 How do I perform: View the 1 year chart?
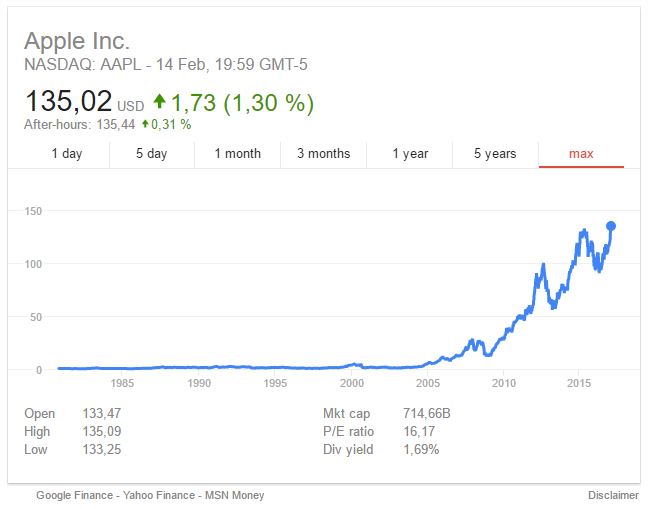coord(410,153)
